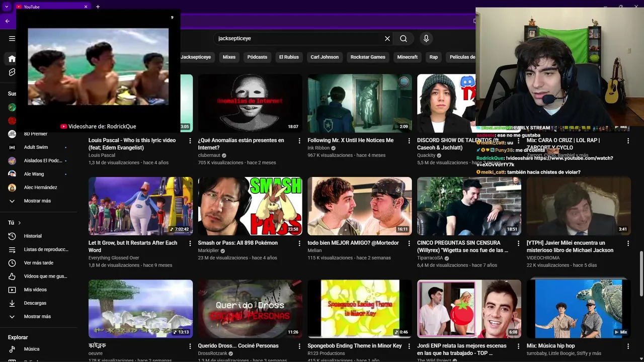Select the Rockstar Games filter chip
This screenshot has width=644, height=362.
[368, 57]
